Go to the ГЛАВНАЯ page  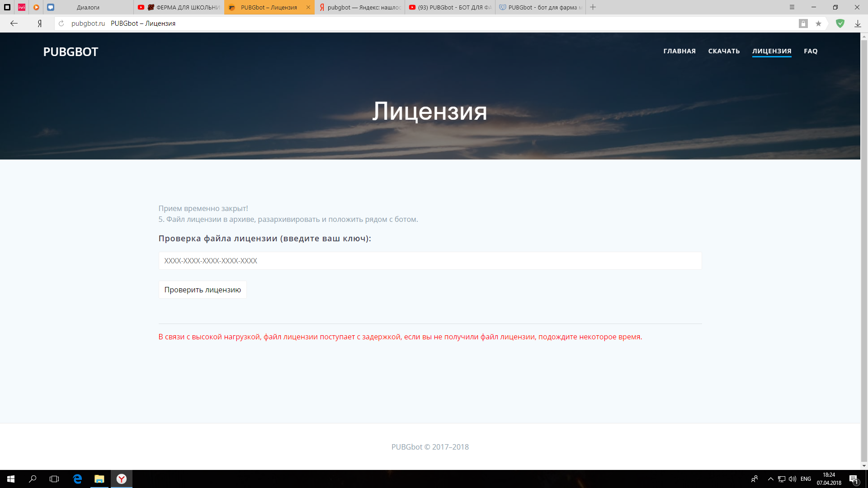pyautogui.click(x=679, y=51)
